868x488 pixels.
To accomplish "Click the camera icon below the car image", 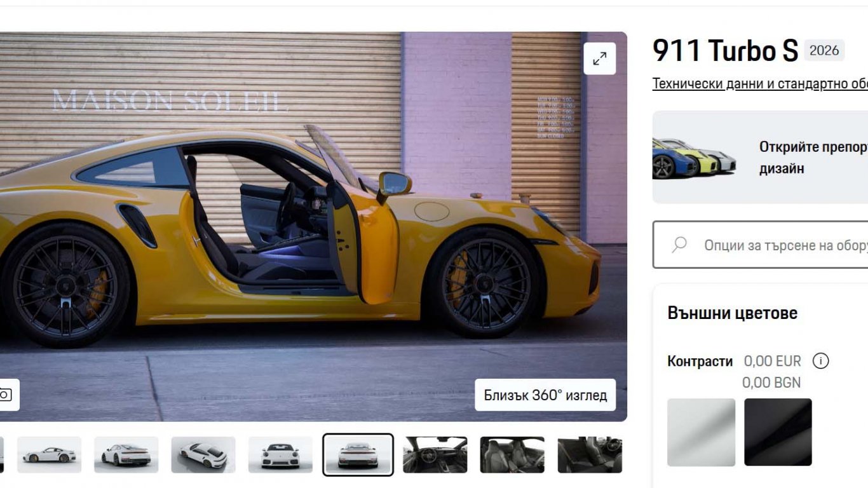I will click(x=6, y=395).
